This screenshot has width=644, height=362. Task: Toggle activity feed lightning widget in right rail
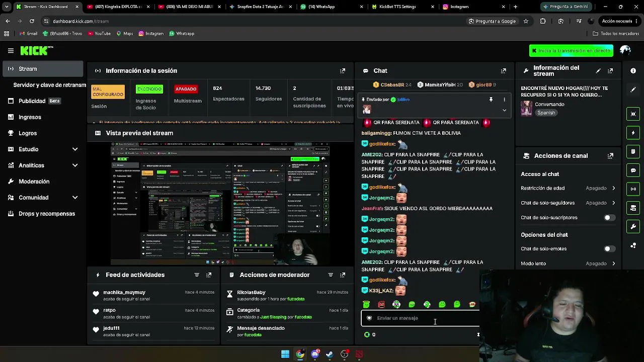[x=633, y=133]
